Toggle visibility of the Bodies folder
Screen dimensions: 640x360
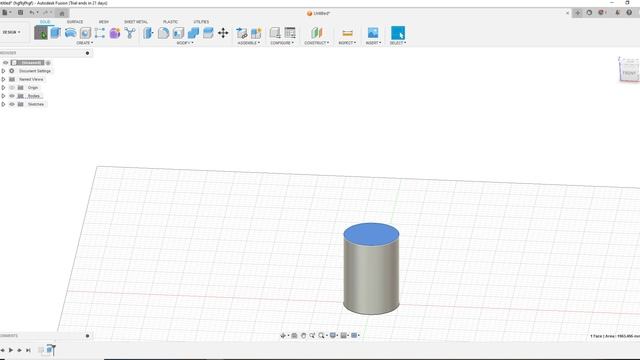pyautogui.click(x=12, y=96)
